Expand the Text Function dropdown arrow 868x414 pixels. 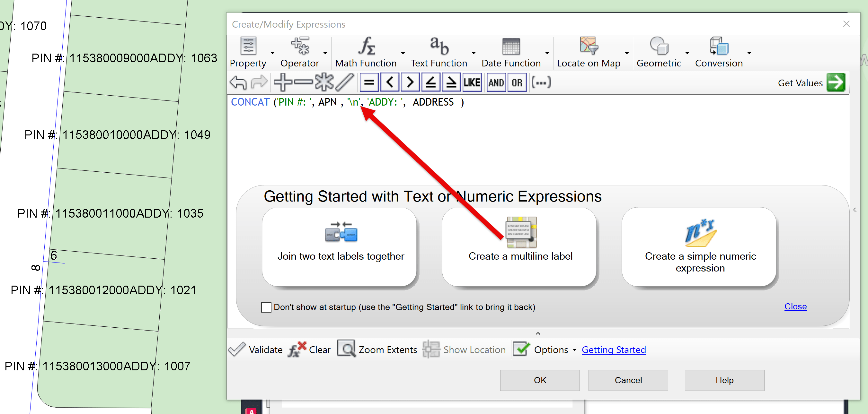pos(474,53)
